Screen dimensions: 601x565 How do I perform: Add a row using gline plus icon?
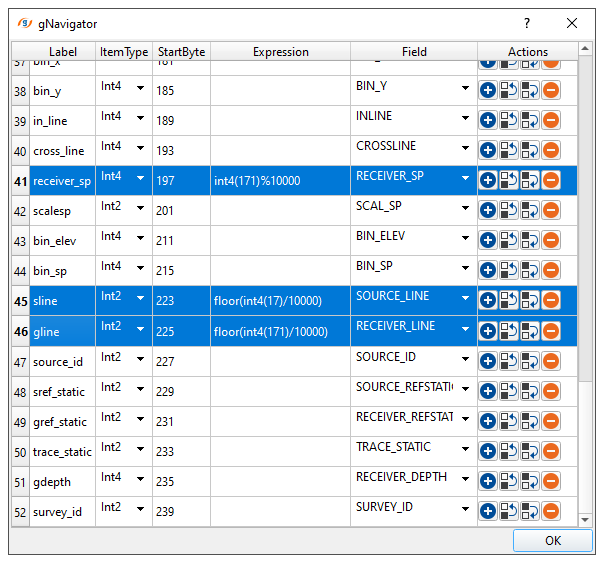pos(488,331)
